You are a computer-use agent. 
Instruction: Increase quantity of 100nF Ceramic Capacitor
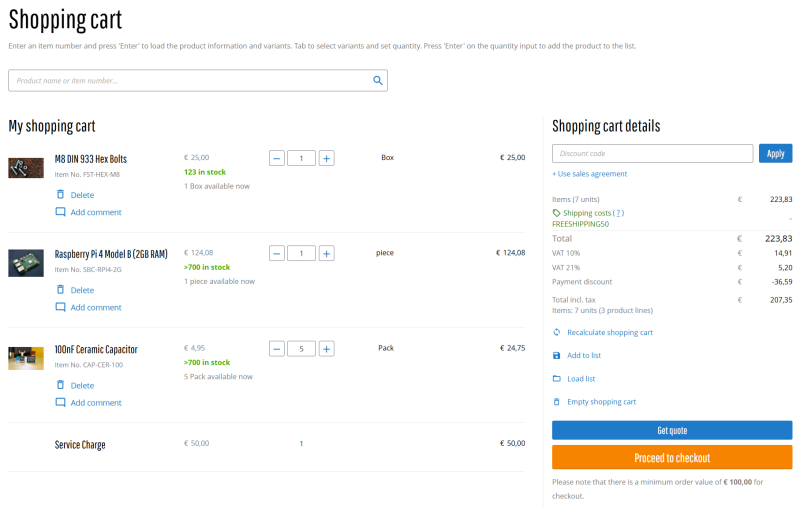[326, 349]
